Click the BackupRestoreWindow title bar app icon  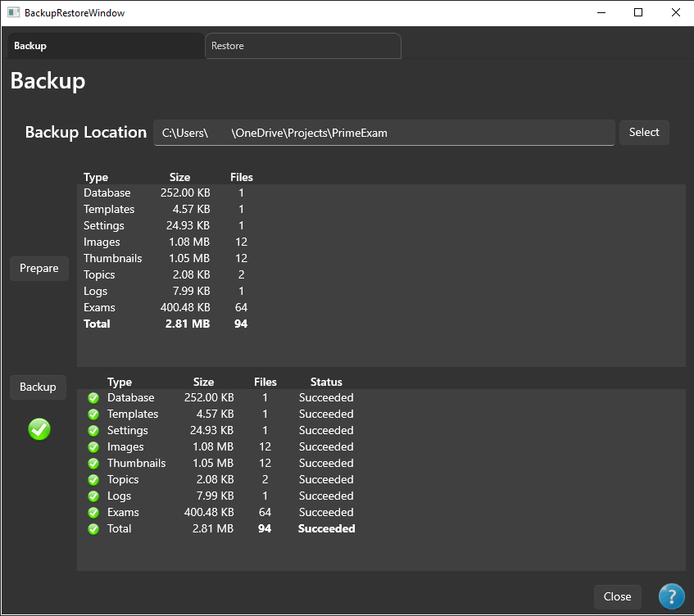pos(14,12)
